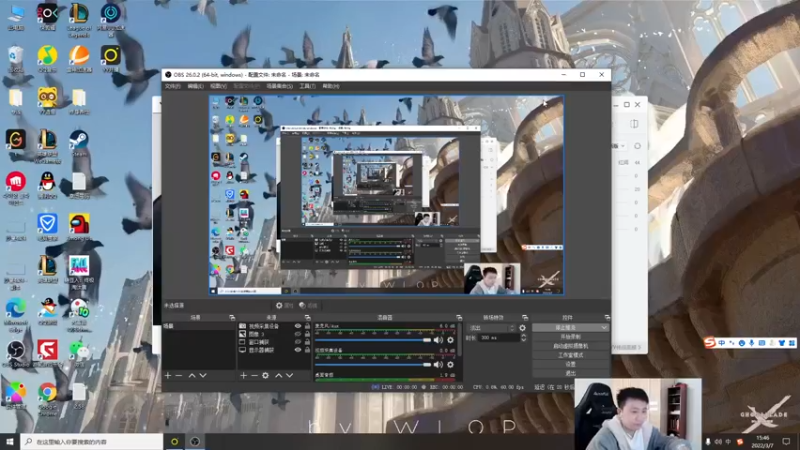Viewport: 800px width, 450px height.
Task: Open the Steam desktop shortcut
Action: [x=79, y=143]
